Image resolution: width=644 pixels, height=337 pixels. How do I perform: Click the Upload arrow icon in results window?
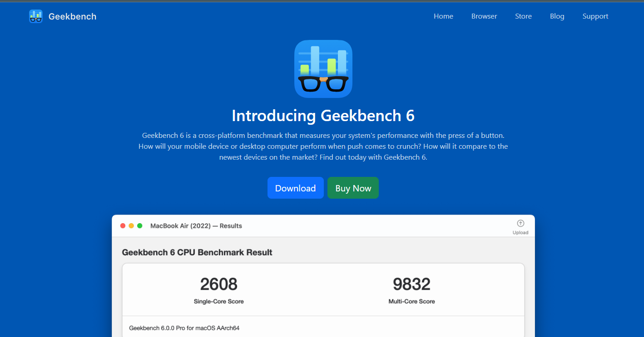point(520,223)
